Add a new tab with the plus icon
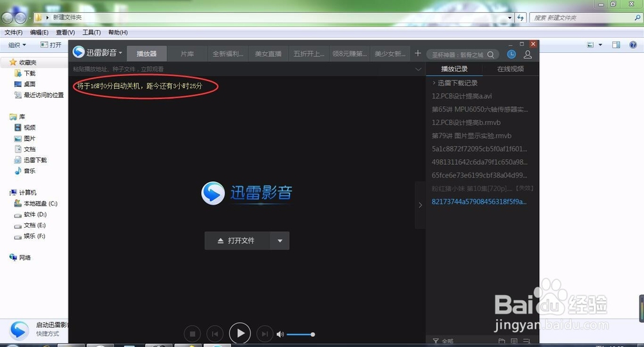This screenshot has width=644, height=347. 418,53
